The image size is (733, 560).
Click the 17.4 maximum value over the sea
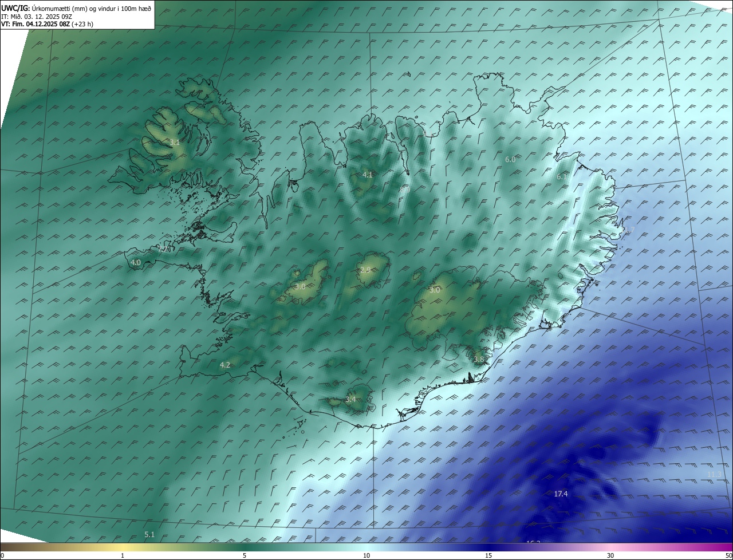point(561,494)
